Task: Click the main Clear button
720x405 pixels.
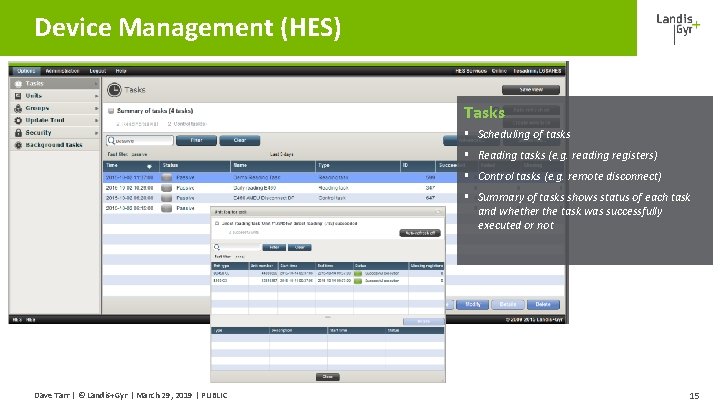Action: click(240, 141)
